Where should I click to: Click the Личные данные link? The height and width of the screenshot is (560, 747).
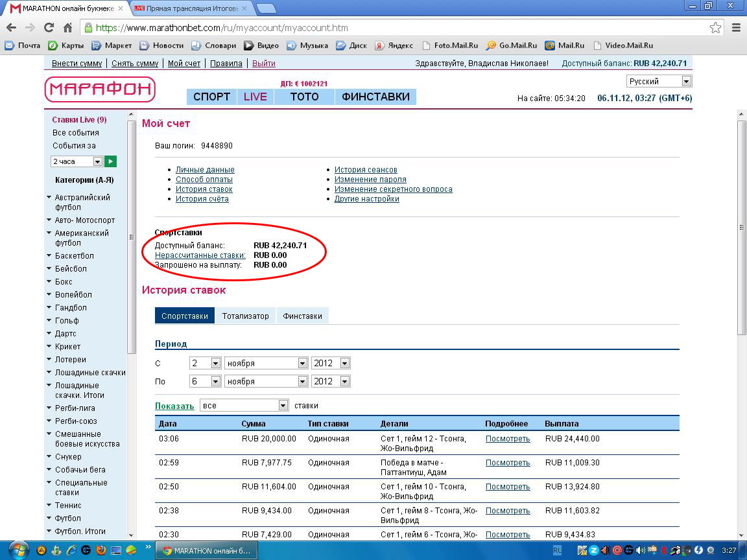[x=205, y=170]
